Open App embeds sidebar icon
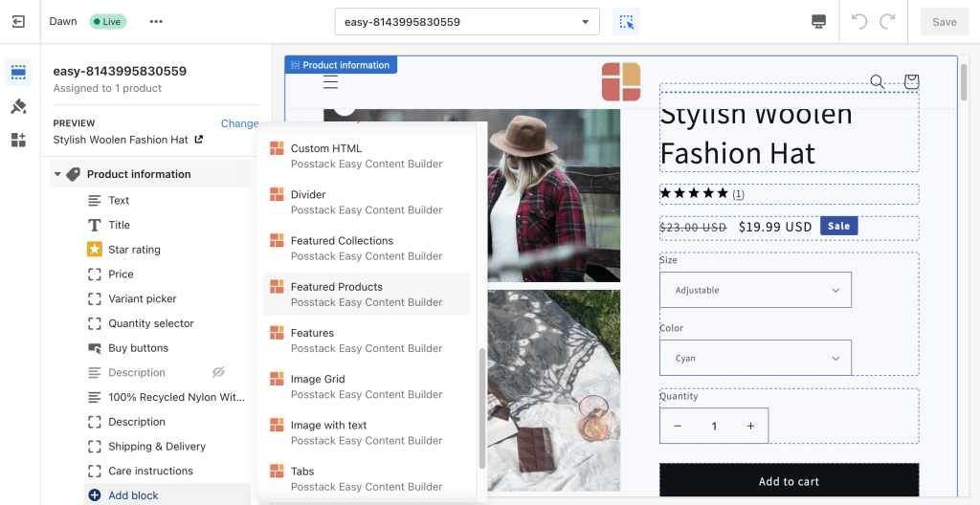This screenshot has width=980, height=505. coord(19,140)
